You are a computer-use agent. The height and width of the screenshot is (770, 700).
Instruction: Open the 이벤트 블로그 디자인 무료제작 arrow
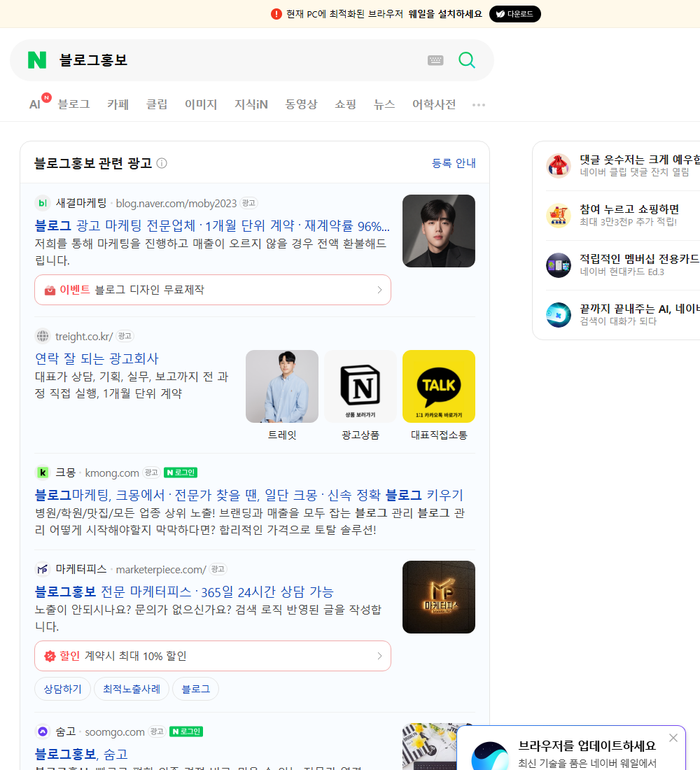click(x=379, y=290)
